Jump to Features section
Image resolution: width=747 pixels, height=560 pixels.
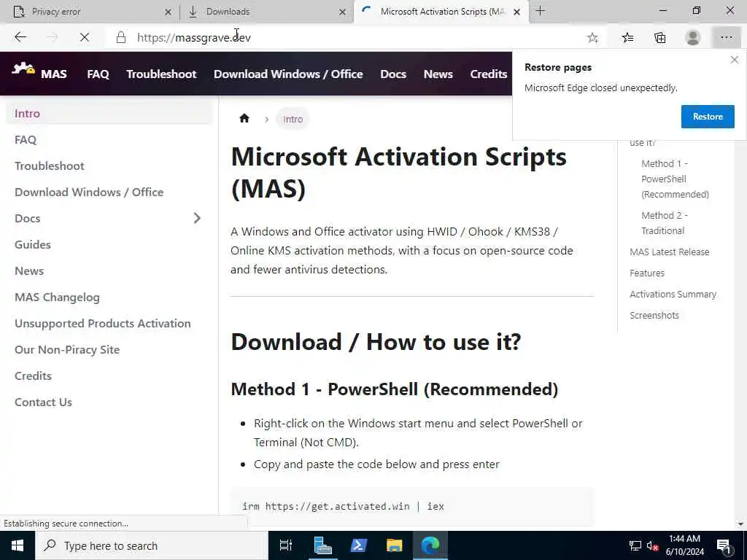click(x=646, y=273)
